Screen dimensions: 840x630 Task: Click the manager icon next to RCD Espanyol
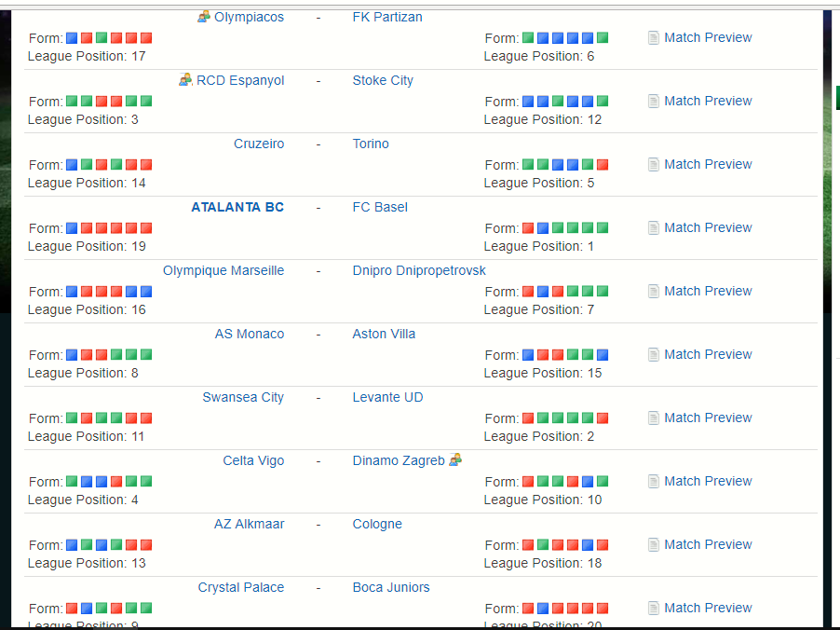[185, 80]
